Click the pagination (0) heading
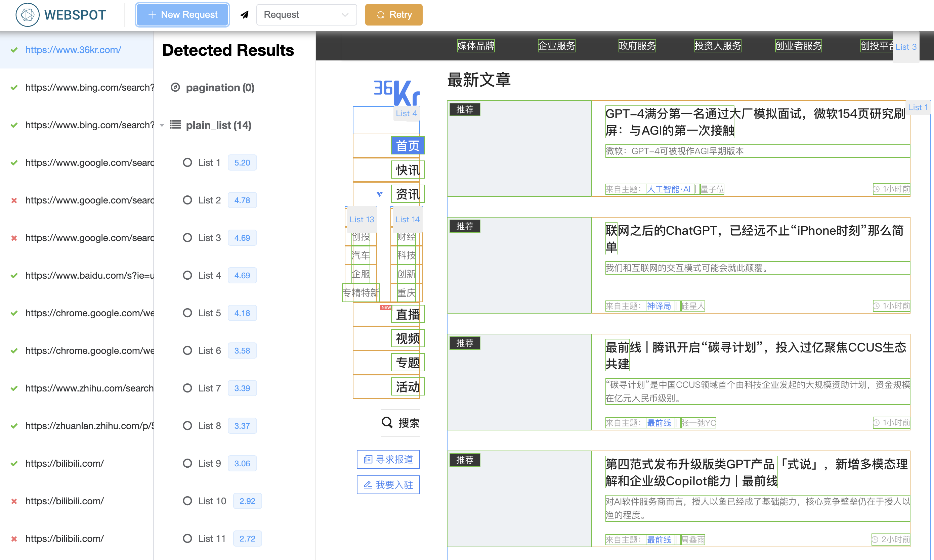934x560 pixels. click(x=220, y=88)
